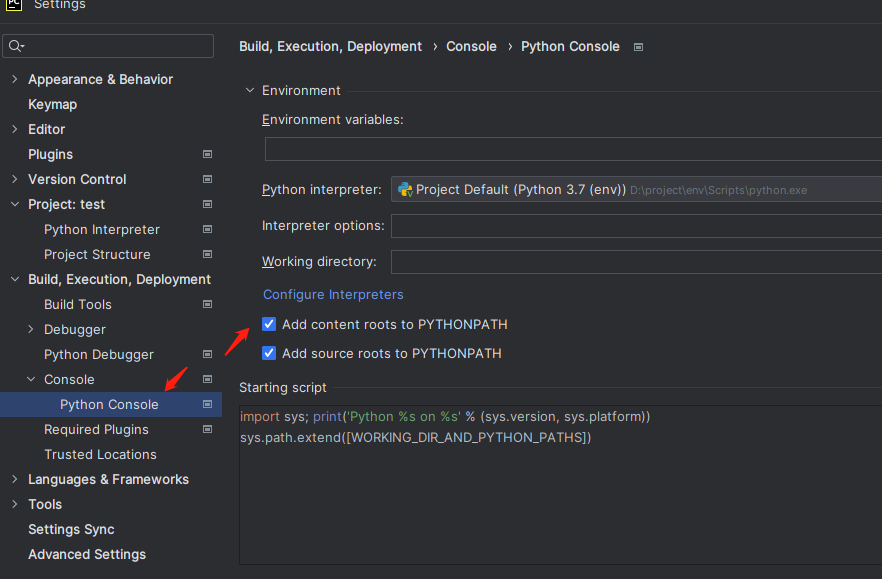The height and width of the screenshot is (579, 882).
Task: Select Keymap in the settings tree
Action: click(52, 104)
